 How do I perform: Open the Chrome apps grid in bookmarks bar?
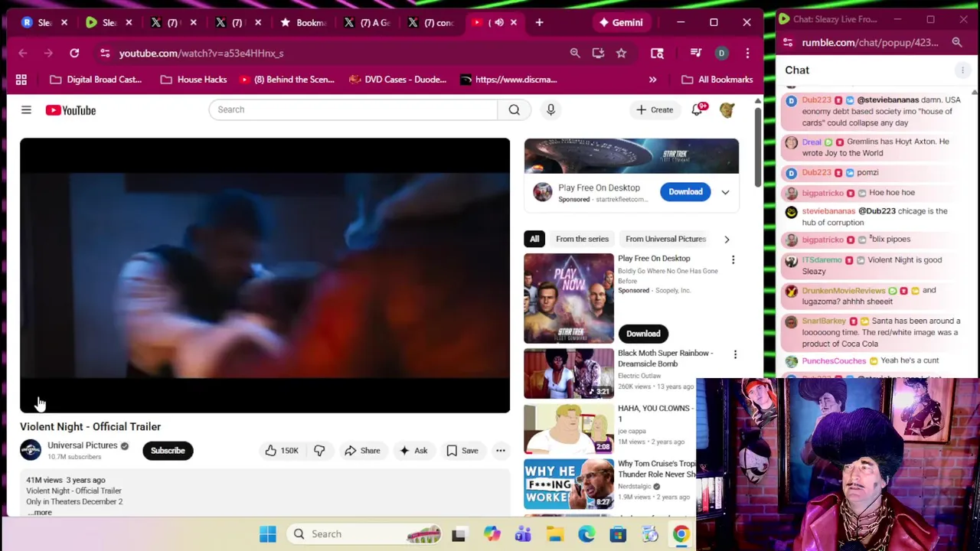point(21,80)
